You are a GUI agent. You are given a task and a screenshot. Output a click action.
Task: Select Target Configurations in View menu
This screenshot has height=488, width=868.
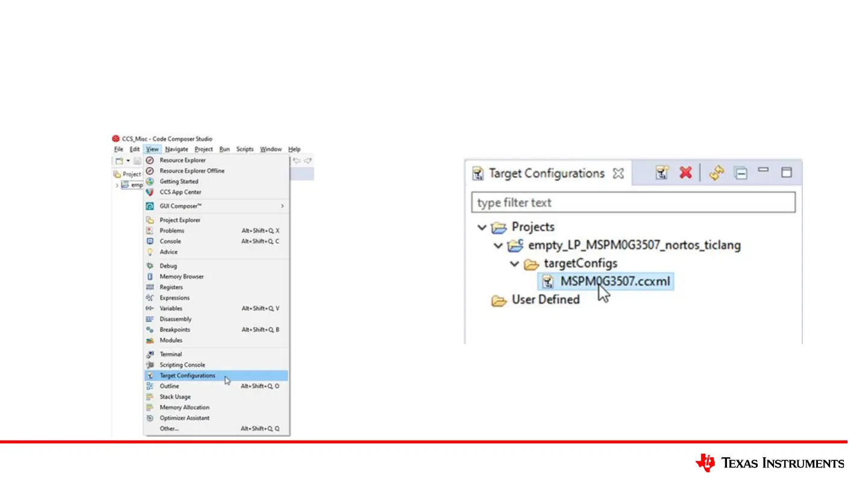pyautogui.click(x=216, y=376)
